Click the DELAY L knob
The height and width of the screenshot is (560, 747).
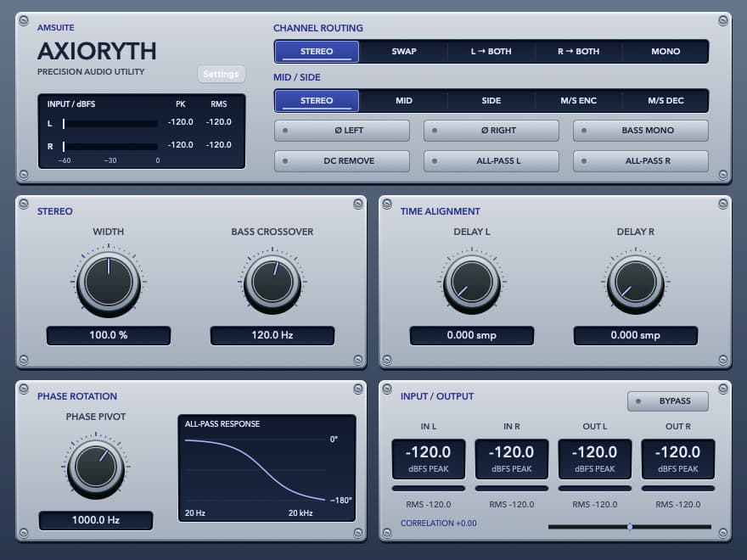coord(472,283)
